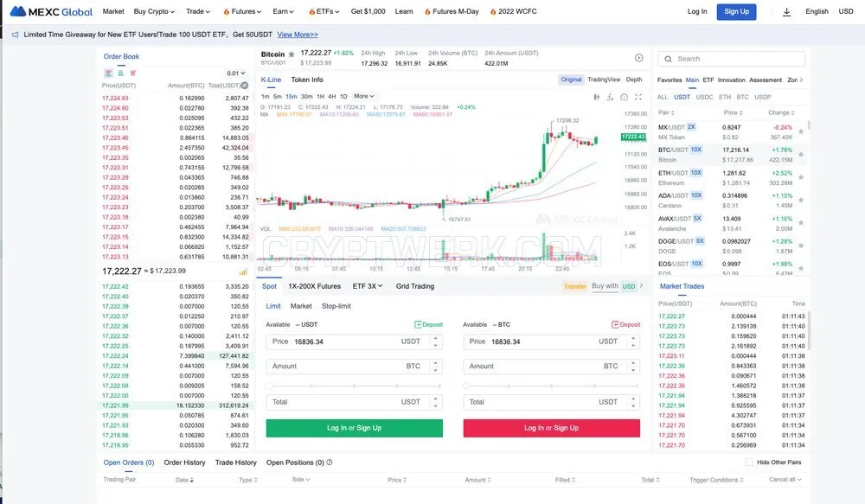Show combined order book view icon
Screen dimensions: 865x504
pyautogui.click(x=109, y=73)
